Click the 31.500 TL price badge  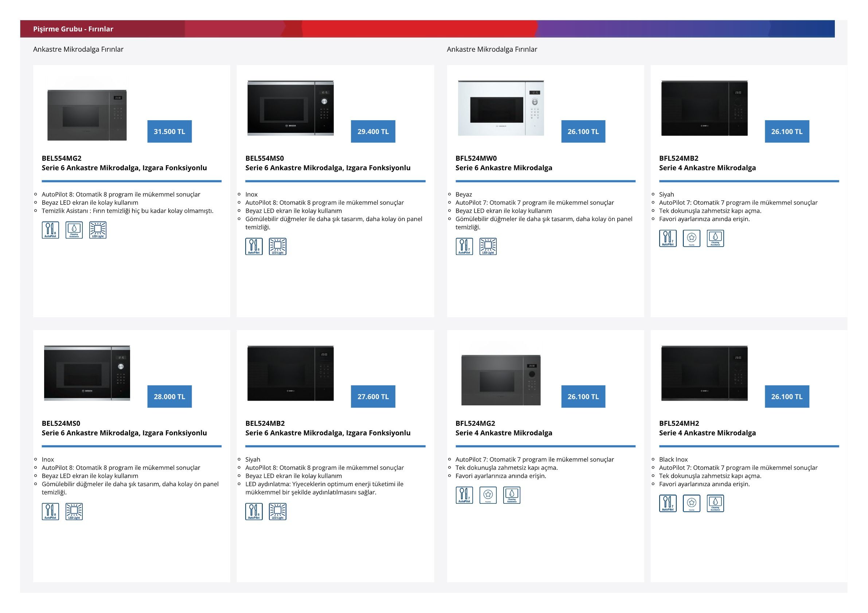click(x=169, y=131)
